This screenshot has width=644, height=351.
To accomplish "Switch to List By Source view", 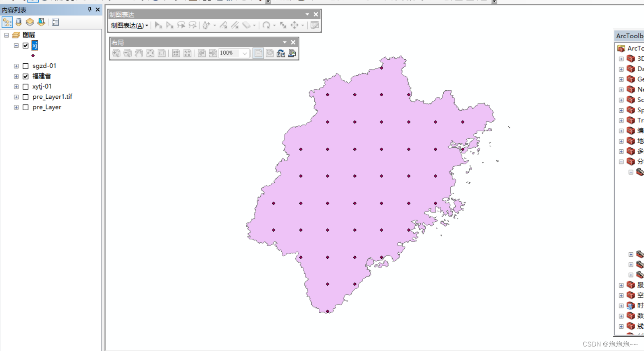I will click(19, 22).
